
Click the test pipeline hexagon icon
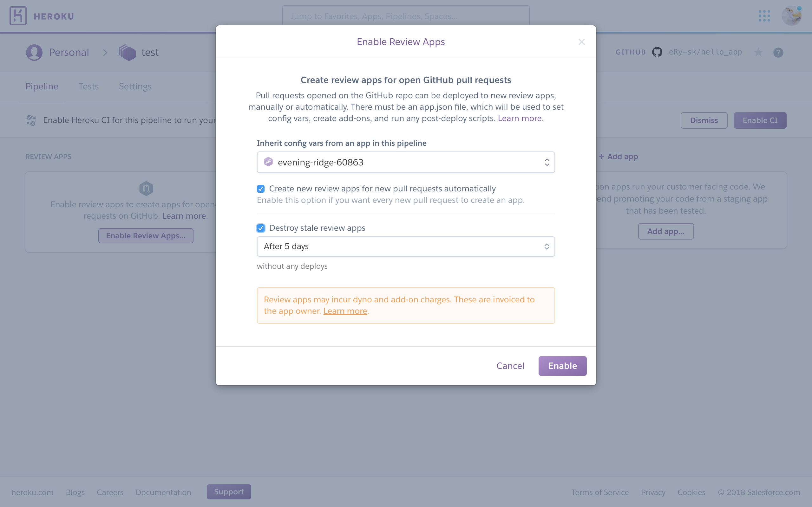(x=127, y=52)
